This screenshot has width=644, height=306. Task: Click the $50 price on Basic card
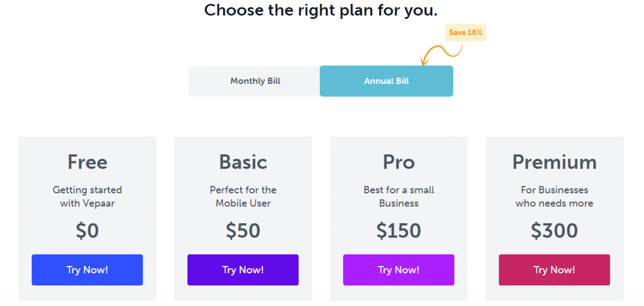pos(243,230)
